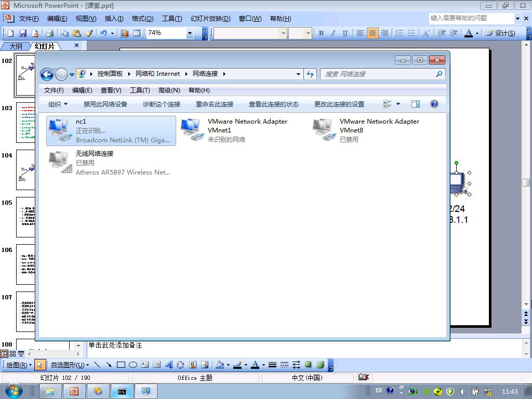The height and width of the screenshot is (399, 532).
Task: Open the undo history dropdown arrow
Action: 112,33
